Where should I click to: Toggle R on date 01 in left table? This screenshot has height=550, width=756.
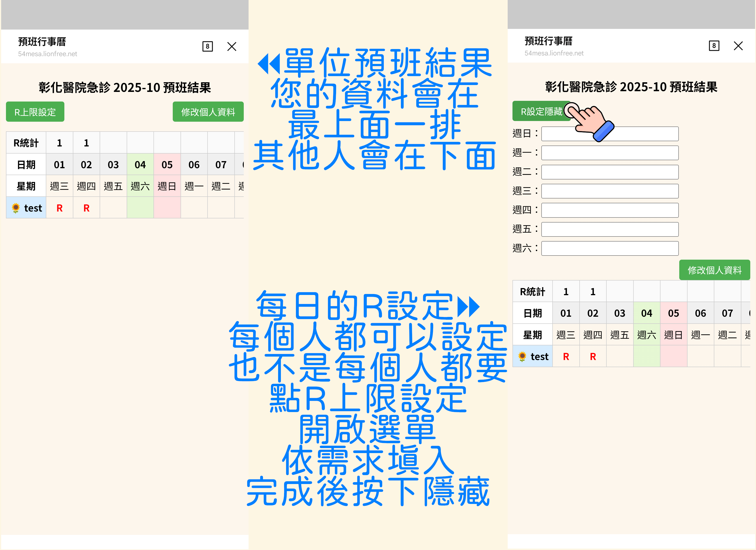click(59, 208)
